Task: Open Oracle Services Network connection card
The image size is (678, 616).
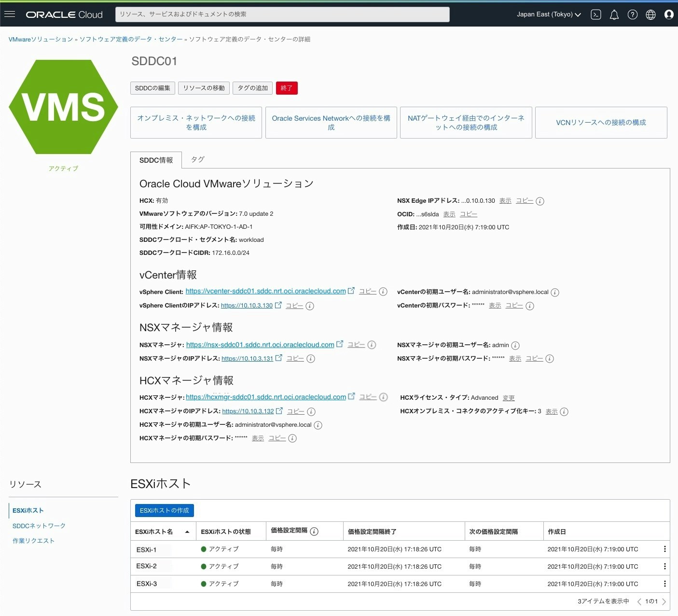Action: [x=331, y=123]
